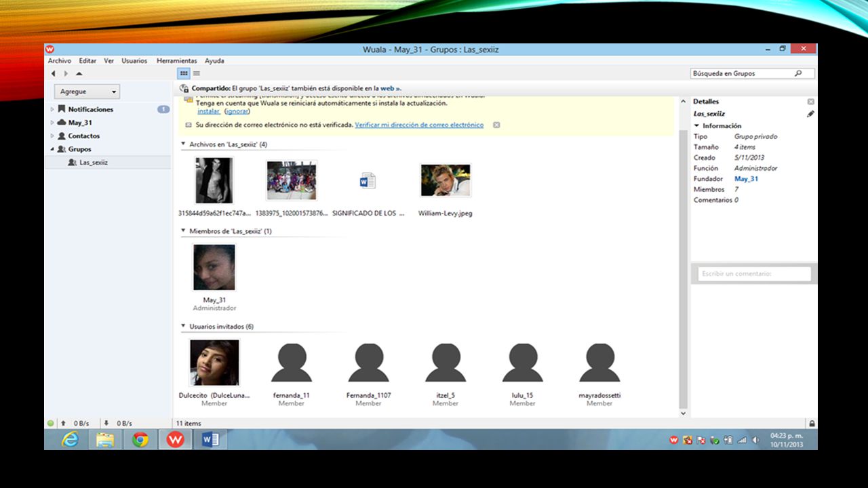Open the Editar menu
The width and height of the screenshot is (868, 488).
(87, 60)
